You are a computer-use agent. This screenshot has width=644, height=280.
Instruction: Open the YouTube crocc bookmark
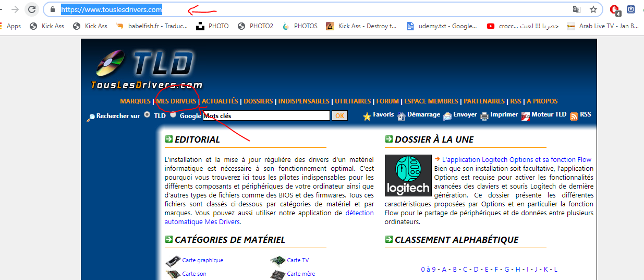click(x=523, y=26)
